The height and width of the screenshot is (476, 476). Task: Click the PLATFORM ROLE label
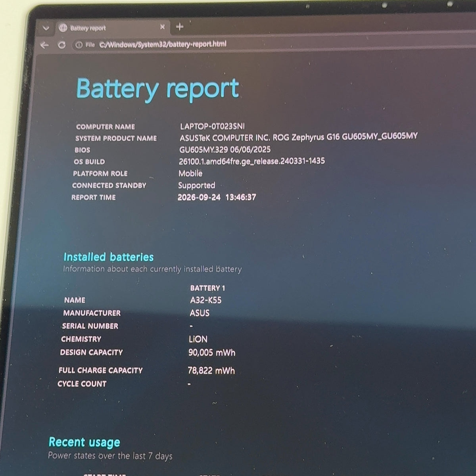[100, 174]
